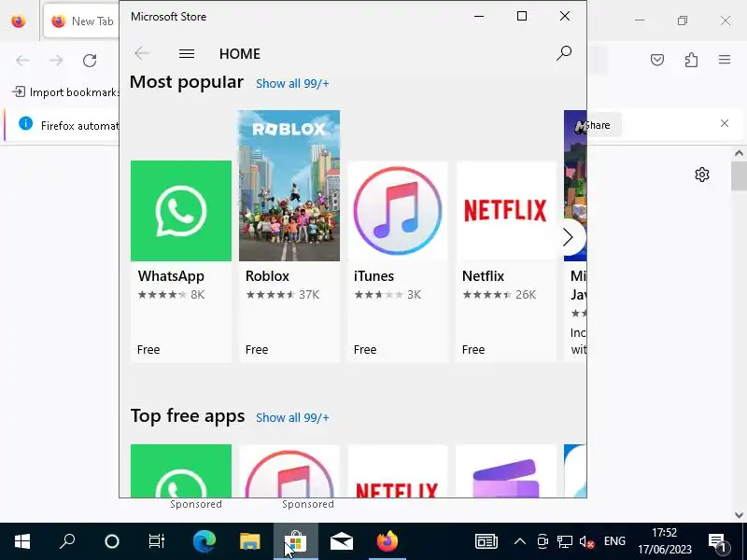Open the Roblox game tile

coord(289,237)
